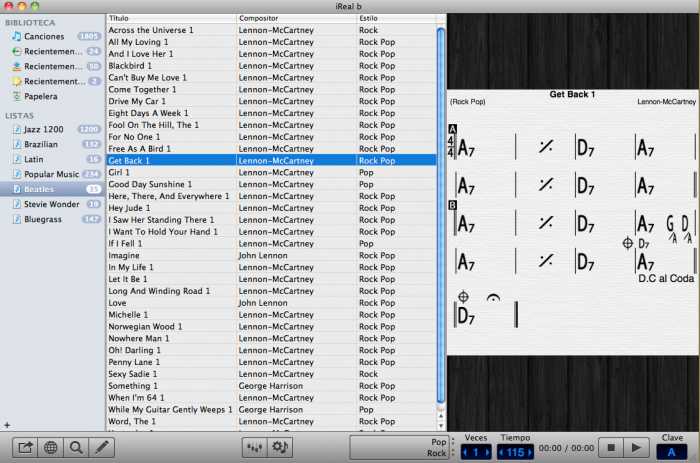Screen dimensions: 700x463
Task: Select the highlighted Get Back 1 row
Action: tap(271, 160)
